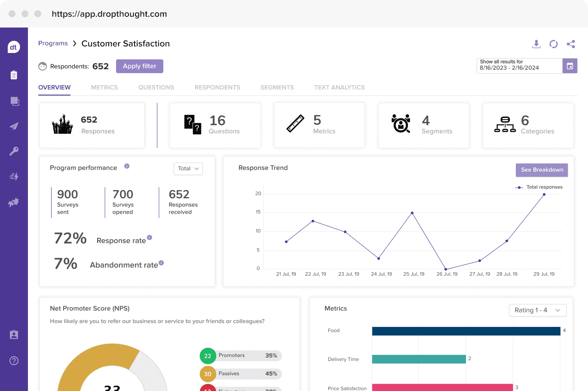Click the ruler Metrics icon
This screenshot has height=391, width=588.
pos(295,123)
